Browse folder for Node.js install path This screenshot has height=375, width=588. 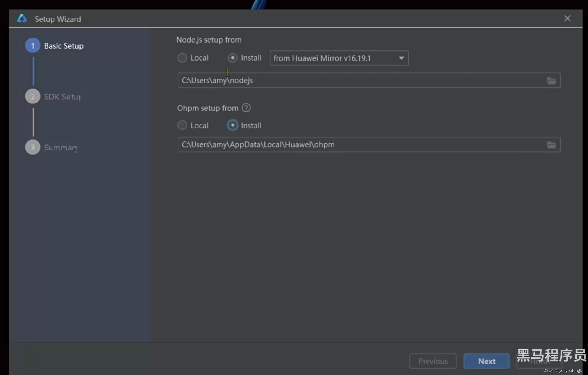point(551,81)
